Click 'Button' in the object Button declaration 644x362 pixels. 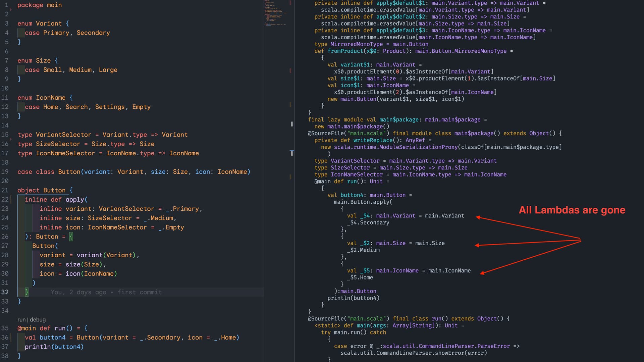coord(54,190)
